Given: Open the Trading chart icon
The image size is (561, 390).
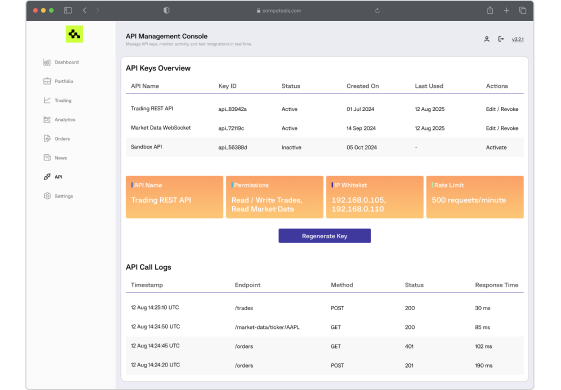Looking at the screenshot, I should [x=47, y=100].
